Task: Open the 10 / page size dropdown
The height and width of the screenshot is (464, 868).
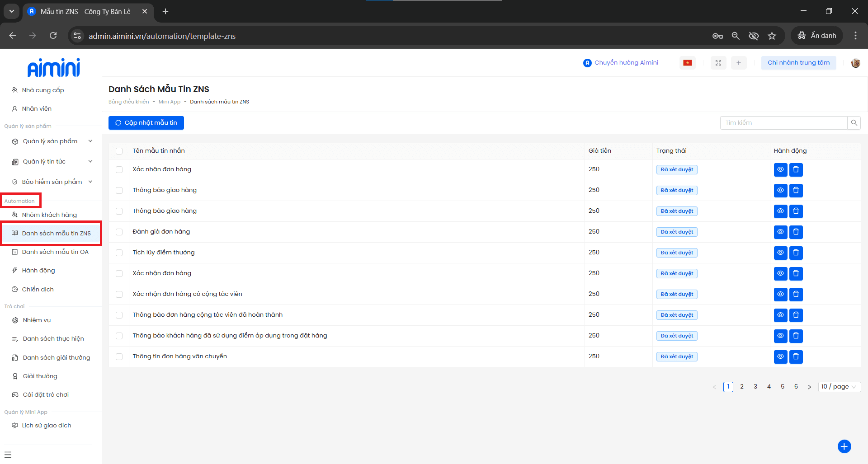Action: click(839, 387)
